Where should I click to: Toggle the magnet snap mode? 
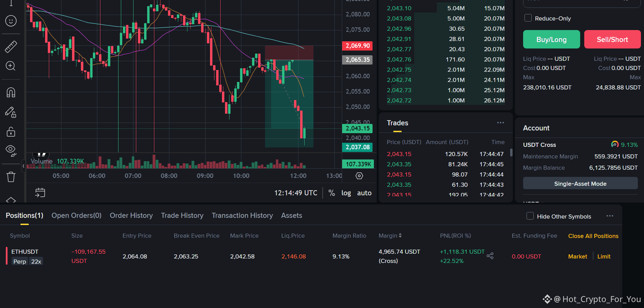point(11,92)
